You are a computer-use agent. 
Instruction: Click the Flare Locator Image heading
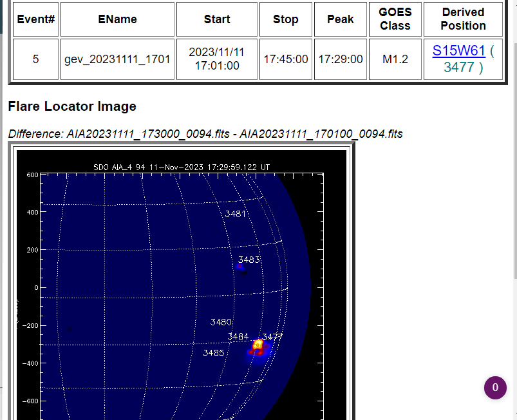pos(72,106)
